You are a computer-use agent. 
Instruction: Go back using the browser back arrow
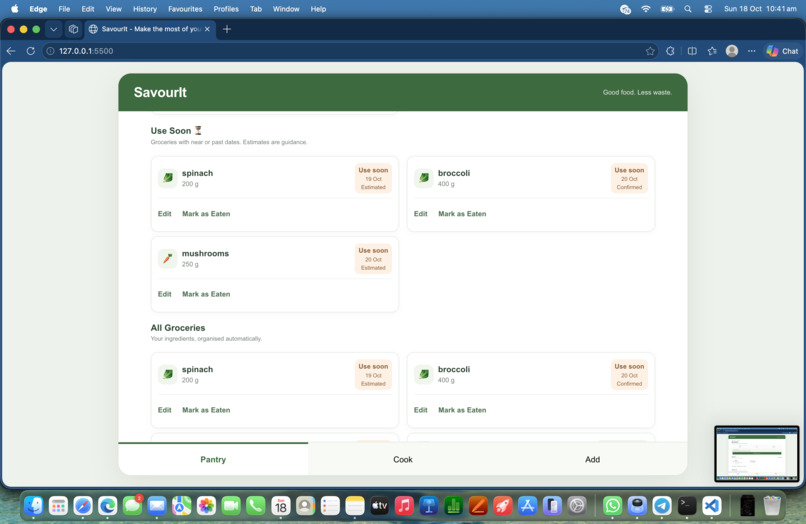pyautogui.click(x=11, y=51)
